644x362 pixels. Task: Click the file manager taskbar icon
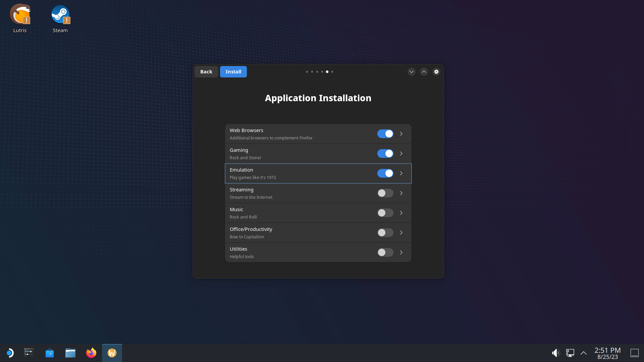point(70,353)
